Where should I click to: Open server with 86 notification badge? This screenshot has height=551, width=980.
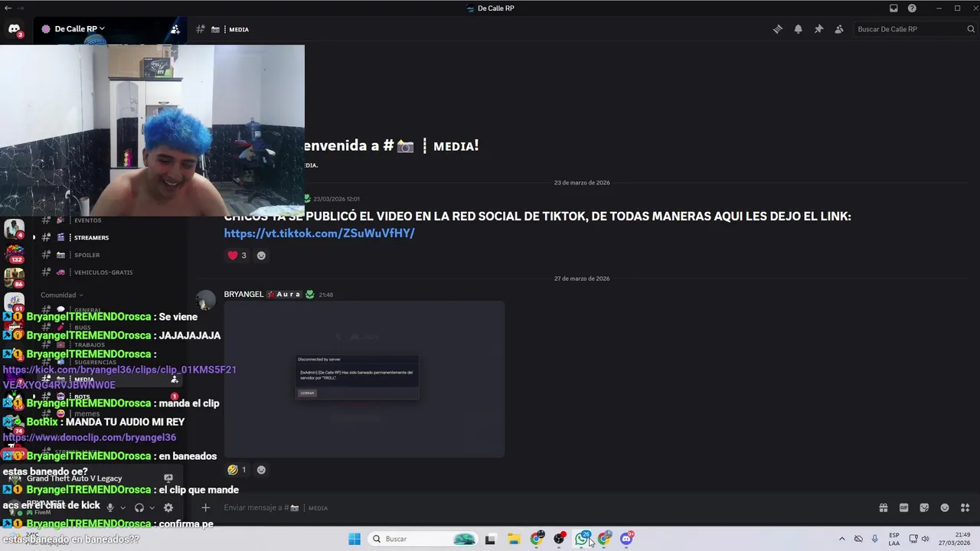15,278
